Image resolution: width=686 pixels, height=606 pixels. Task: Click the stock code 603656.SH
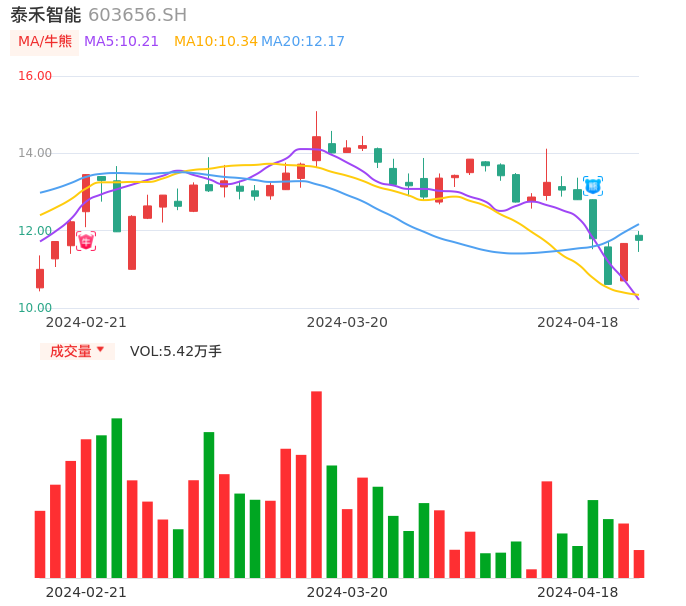tap(137, 15)
